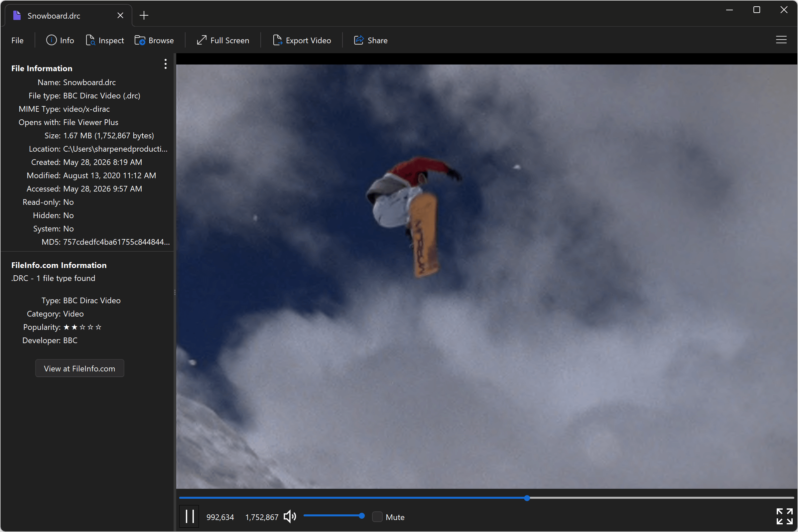
Task: Click the View at FileInfo.com button
Action: click(x=80, y=368)
